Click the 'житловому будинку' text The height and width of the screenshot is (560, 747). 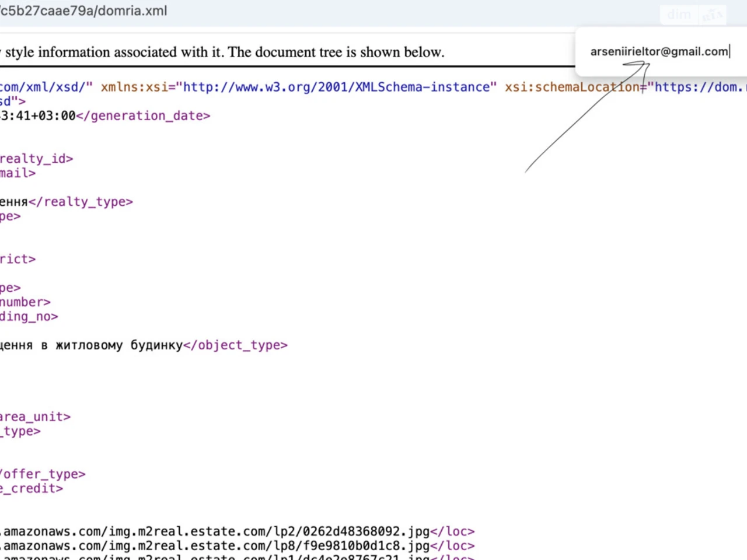tap(119, 345)
